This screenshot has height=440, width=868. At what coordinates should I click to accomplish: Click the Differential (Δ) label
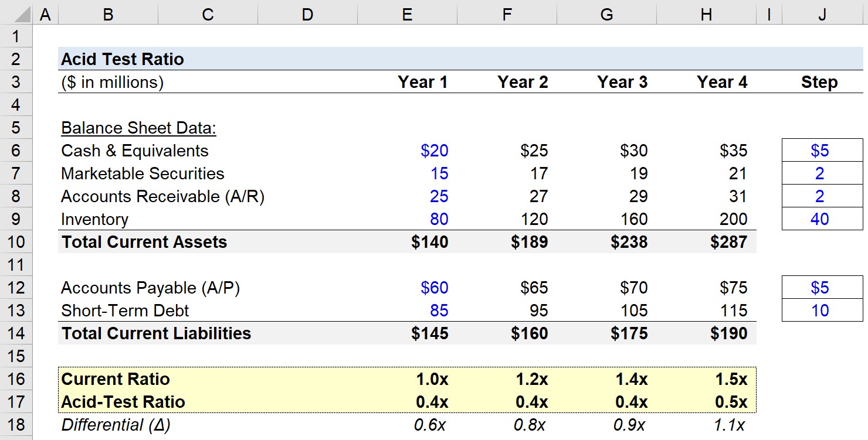[116, 425]
